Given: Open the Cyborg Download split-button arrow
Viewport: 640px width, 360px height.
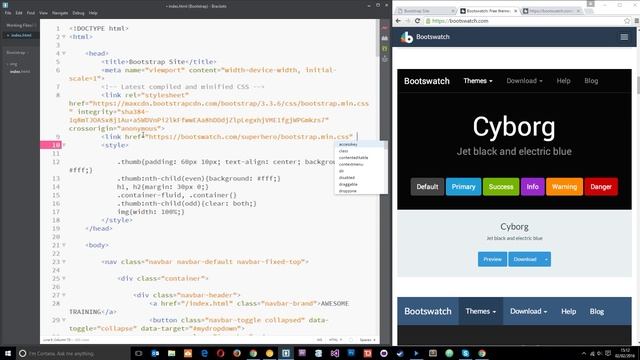Looking at the screenshot, I should click(x=546, y=259).
